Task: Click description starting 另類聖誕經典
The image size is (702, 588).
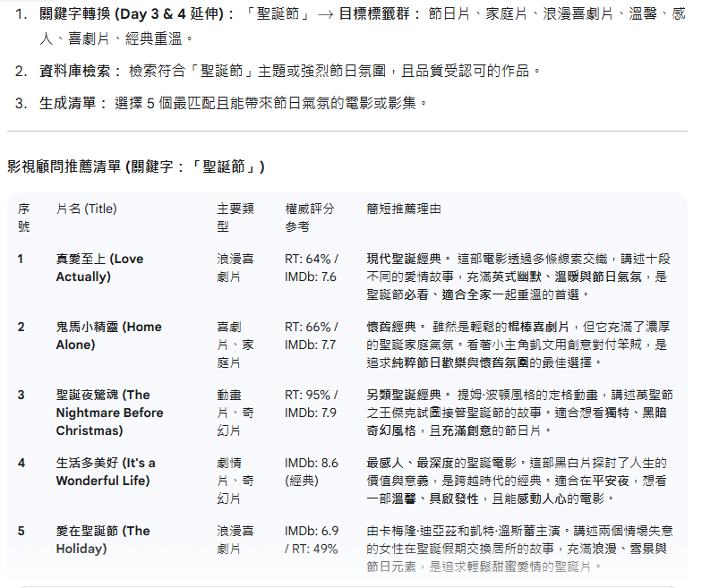Action: [x=519, y=413]
